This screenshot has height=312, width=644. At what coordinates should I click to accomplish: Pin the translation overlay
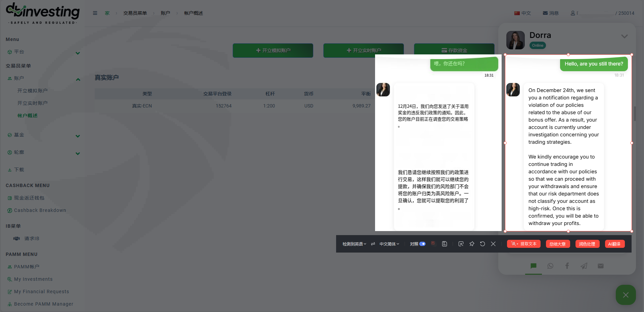coord(472,244)
